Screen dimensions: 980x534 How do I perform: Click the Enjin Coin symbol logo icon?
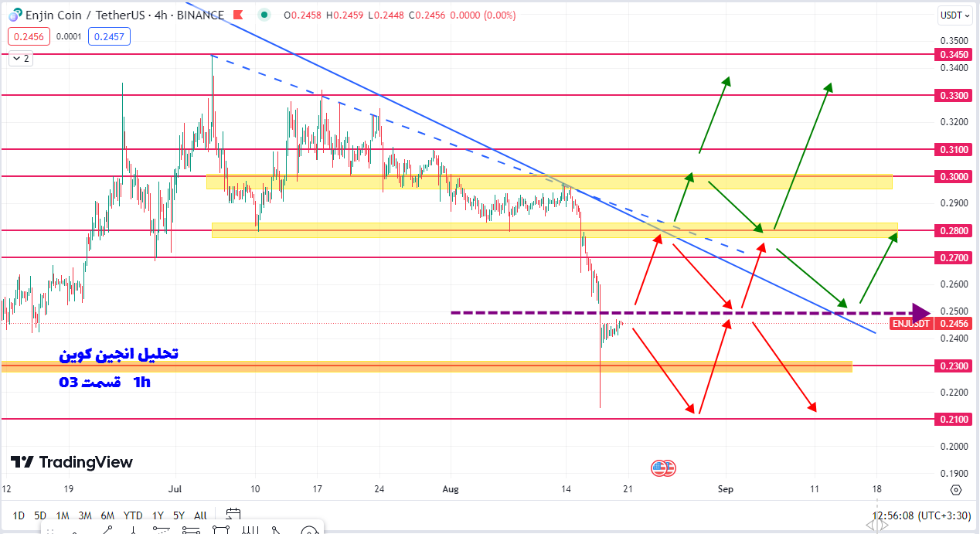point(15,15)
